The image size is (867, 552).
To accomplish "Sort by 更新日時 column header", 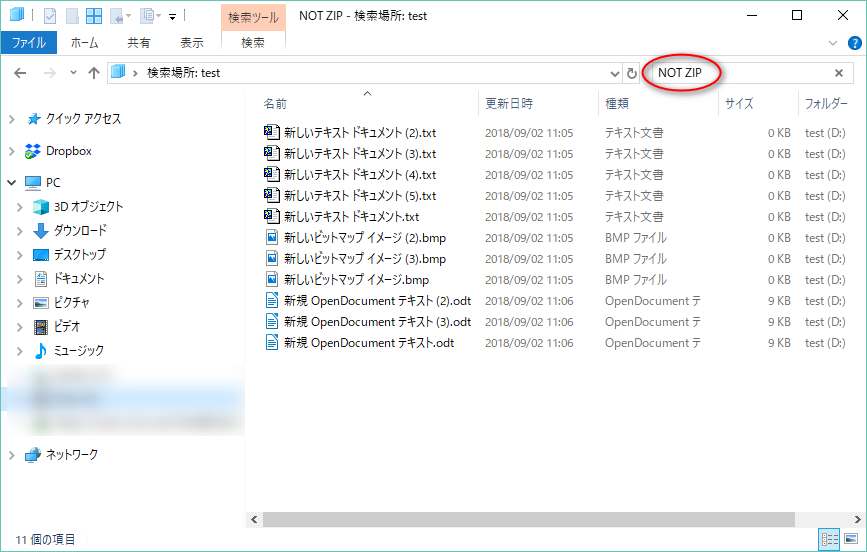I will (x=509, y=104).
